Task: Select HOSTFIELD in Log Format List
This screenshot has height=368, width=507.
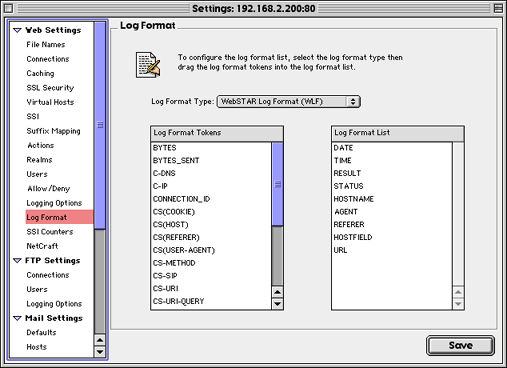Action: (x=353, y=237)
